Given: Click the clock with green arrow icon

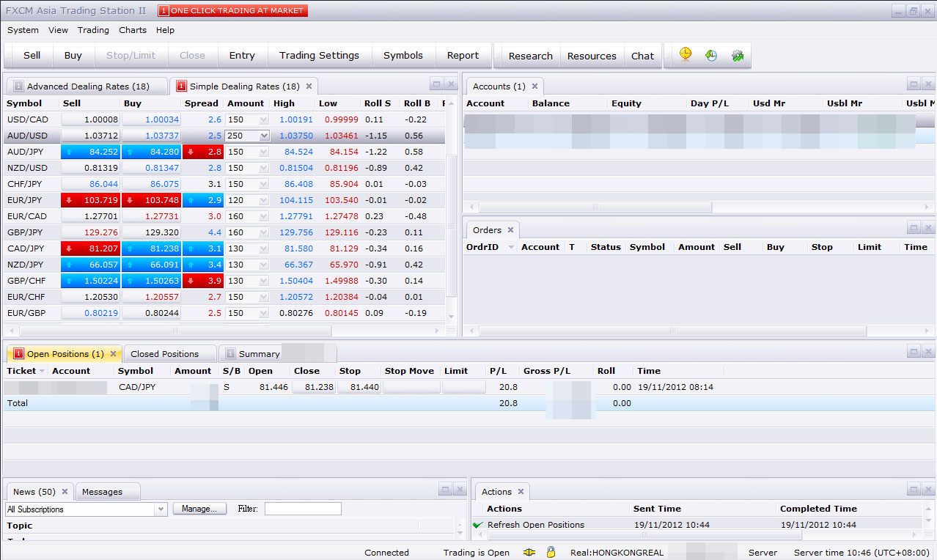Looking at the screenshot, I should pyautogui.click(x=711, y=55).
